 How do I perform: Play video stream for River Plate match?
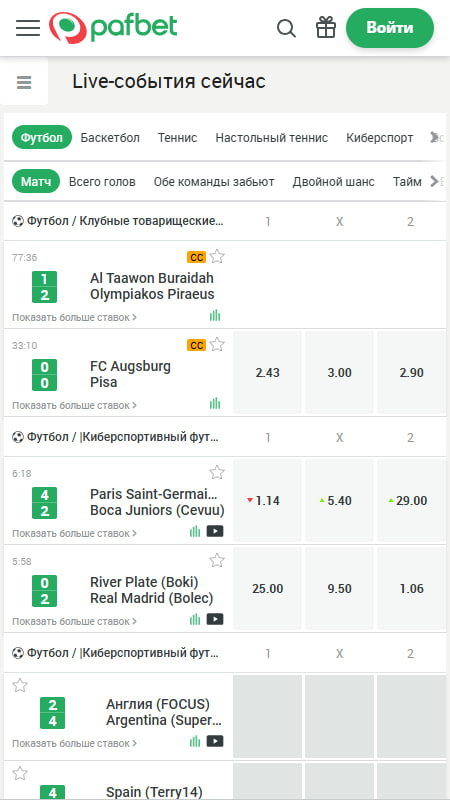pyautogui.click(x=215, y=619)
